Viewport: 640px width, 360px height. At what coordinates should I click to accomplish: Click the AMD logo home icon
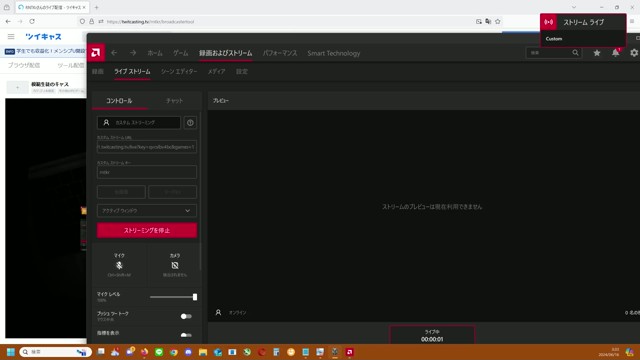pyautogui.click(x=96, y=53)
